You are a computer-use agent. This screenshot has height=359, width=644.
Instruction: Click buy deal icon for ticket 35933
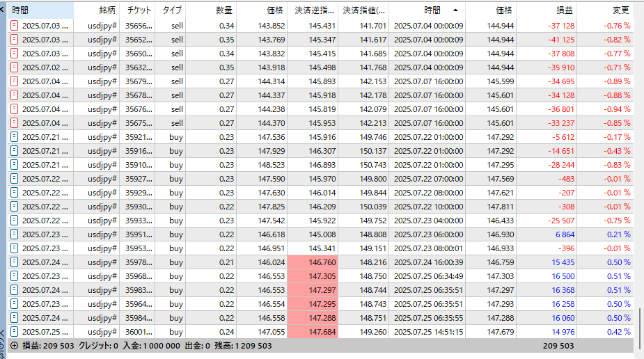coord(14,221)
